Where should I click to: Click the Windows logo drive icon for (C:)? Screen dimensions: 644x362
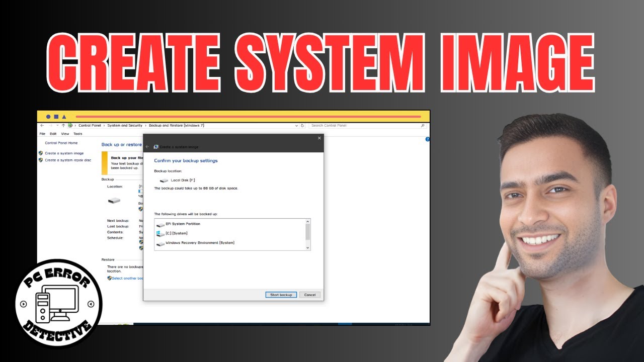click(x=160, y=234)
